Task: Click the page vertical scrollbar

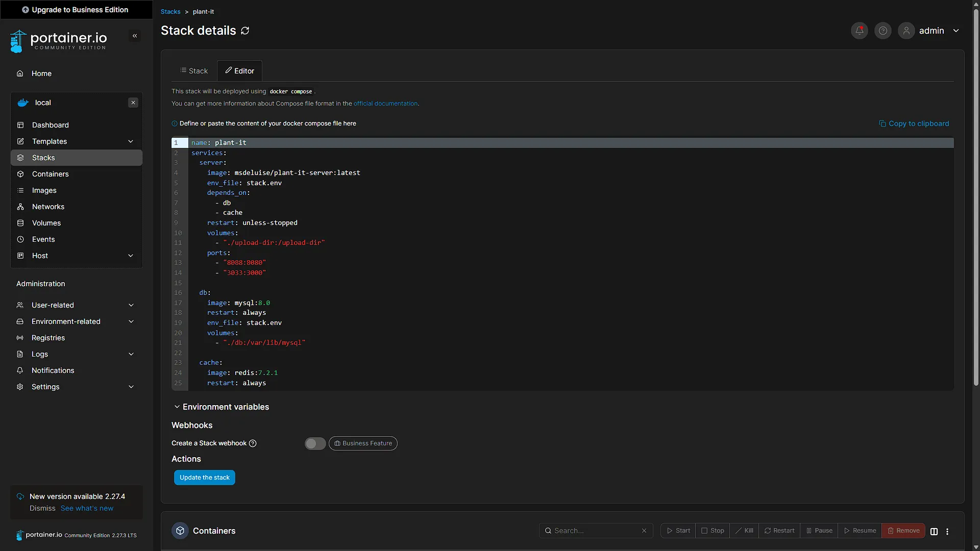Action: pyautogui.click(x=976, y=196)
